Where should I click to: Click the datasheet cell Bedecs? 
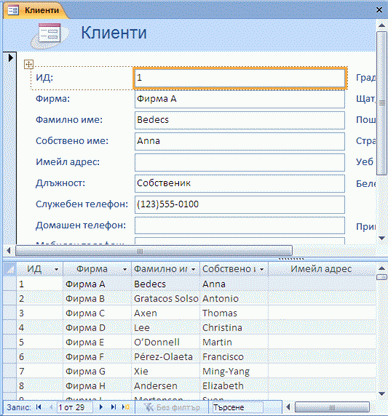[x=166, y=284]
